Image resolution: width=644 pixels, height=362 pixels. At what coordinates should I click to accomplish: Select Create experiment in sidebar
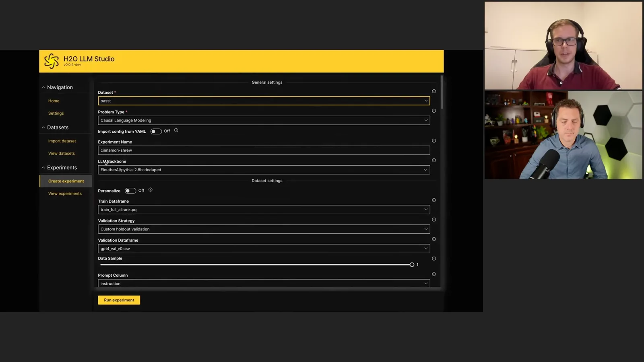[x=66, y=181]
